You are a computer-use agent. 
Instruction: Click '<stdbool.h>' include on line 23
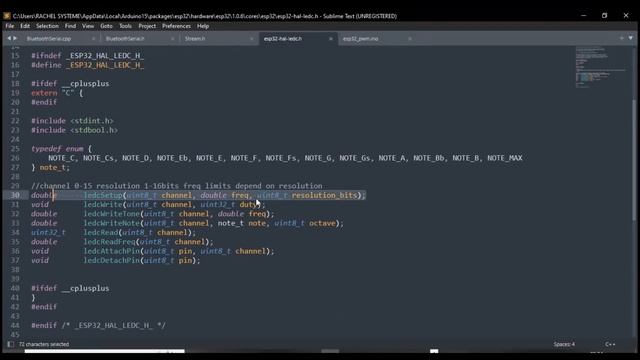pyautogui.click(x=94, y=130)
